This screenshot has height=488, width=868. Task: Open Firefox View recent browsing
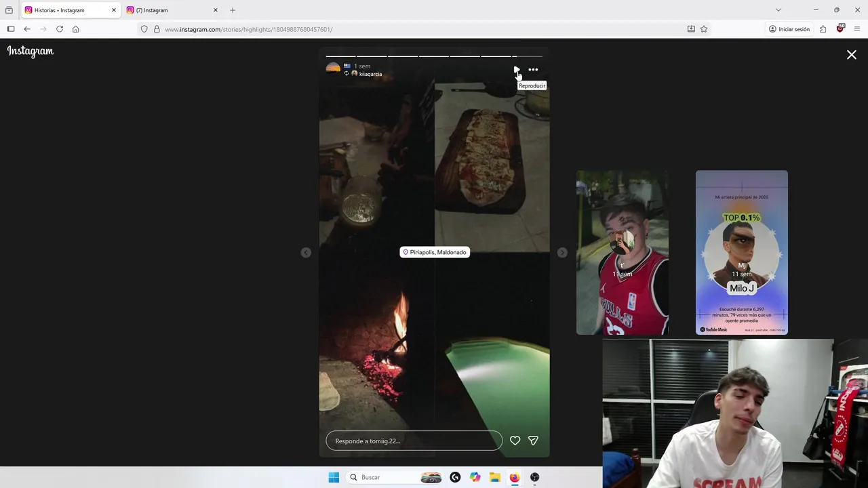pos(9,10)
